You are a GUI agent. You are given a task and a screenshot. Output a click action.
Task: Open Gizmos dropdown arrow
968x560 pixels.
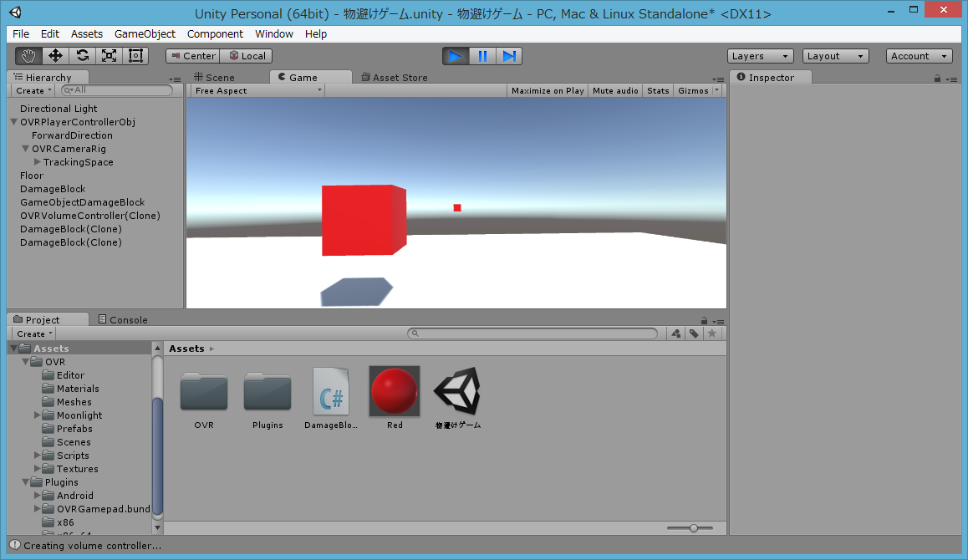tap(716, 91)
